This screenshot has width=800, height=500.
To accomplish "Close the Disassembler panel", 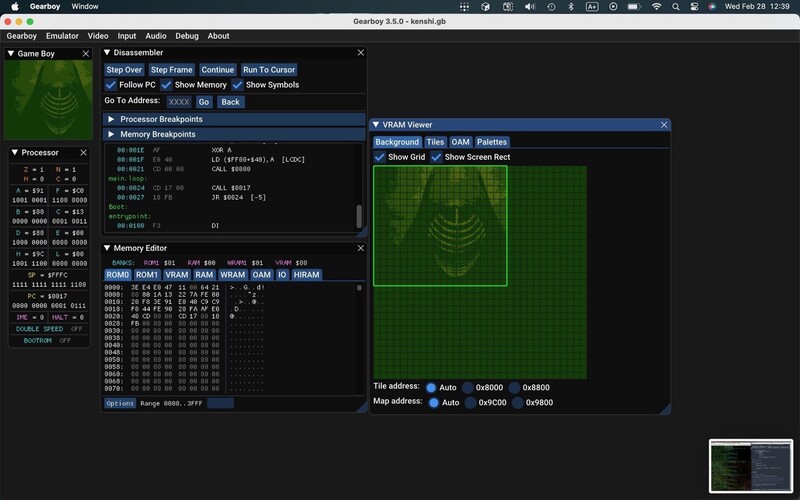I will 361,53.
